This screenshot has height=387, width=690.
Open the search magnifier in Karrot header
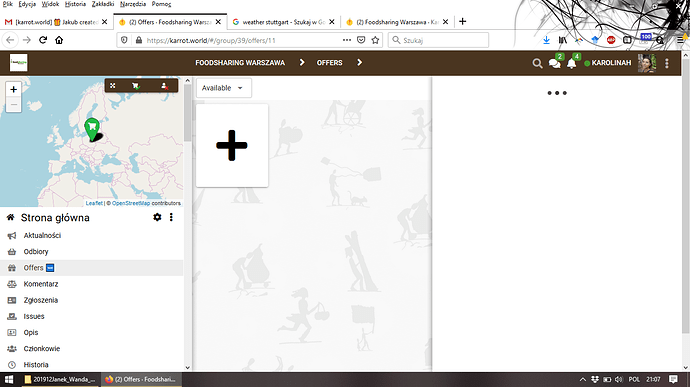(x=537, y=63)
